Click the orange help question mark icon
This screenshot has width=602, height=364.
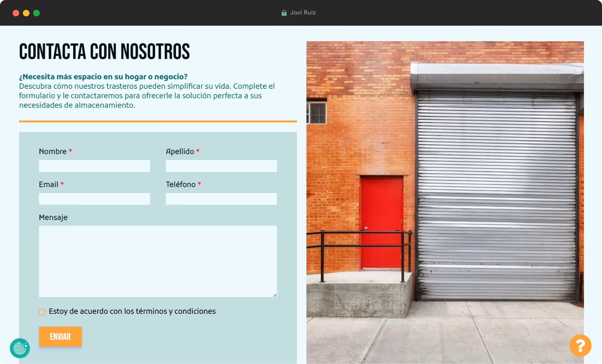click(580, 345)
